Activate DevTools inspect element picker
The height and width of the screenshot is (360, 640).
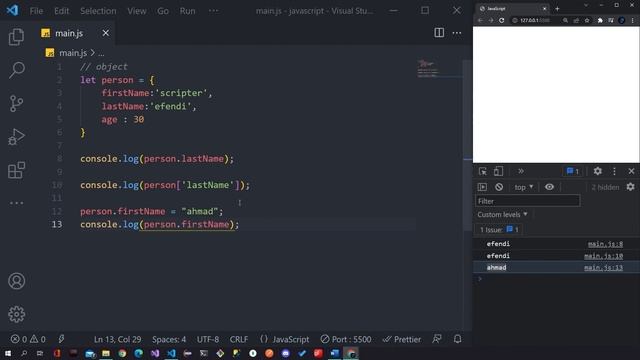[483, 171]
